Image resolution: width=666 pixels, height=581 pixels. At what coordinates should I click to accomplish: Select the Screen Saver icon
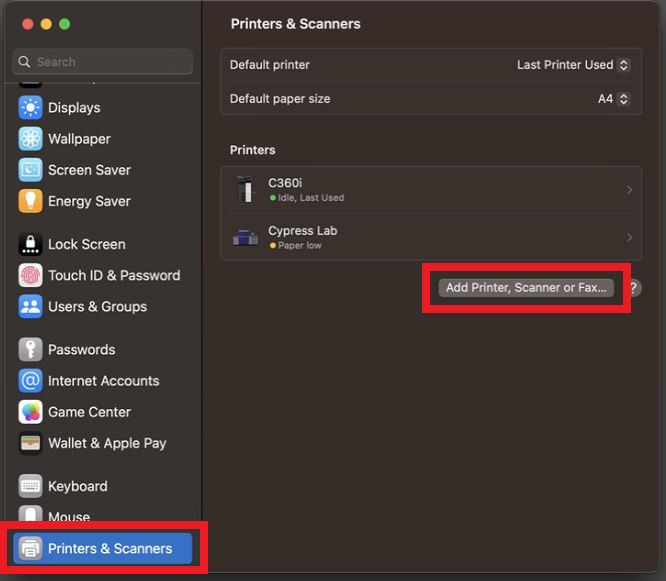[x=31, y=170]
